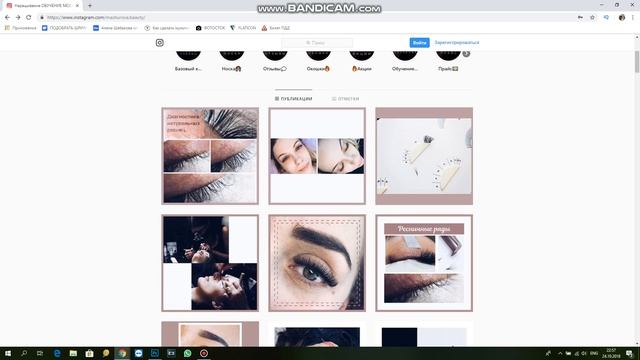Screen dimensions: 640x360
Task: Open Task View in the taskbar
Action: pyautogui.click(x=40, y=353)
